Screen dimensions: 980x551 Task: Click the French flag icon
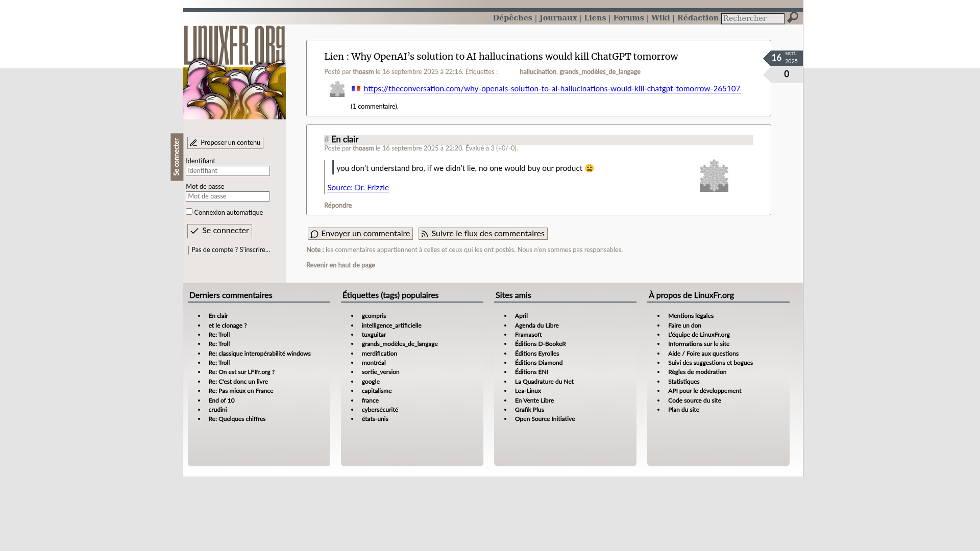(356, 88)
